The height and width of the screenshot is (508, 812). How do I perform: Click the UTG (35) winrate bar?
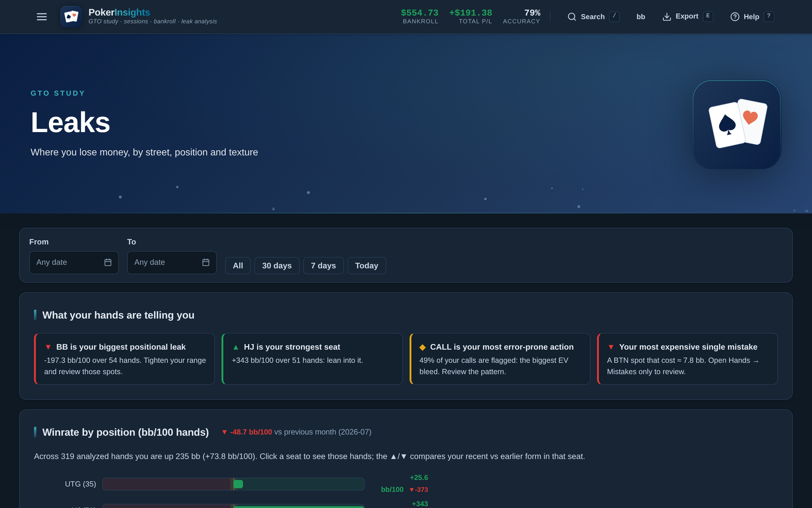coord(233,484)
